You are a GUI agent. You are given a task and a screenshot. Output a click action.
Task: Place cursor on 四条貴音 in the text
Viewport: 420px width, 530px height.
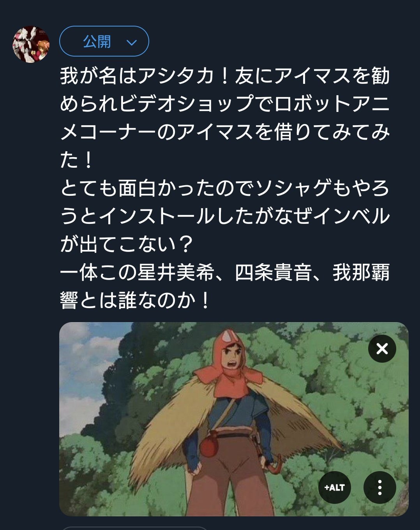(x=273, y=273)
